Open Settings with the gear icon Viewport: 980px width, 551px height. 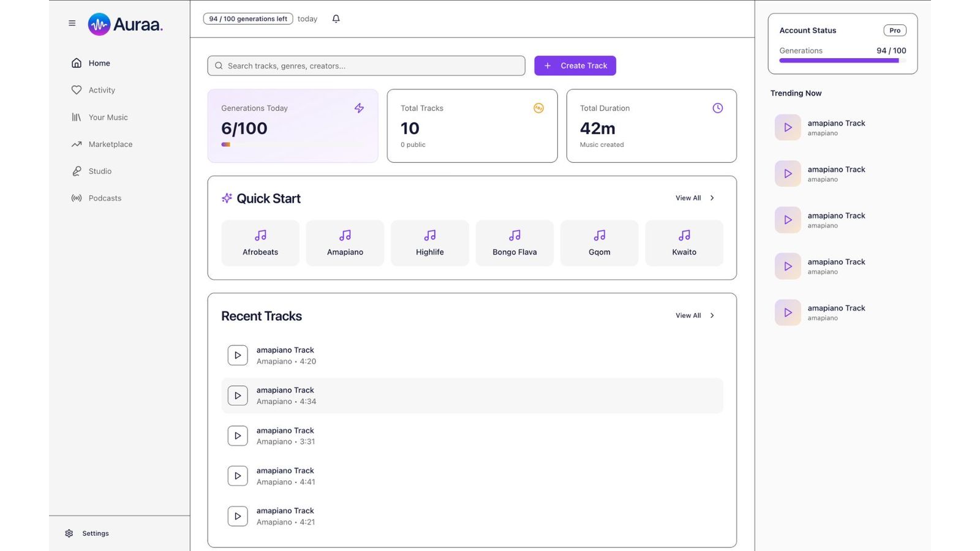(x=69, y=533)
